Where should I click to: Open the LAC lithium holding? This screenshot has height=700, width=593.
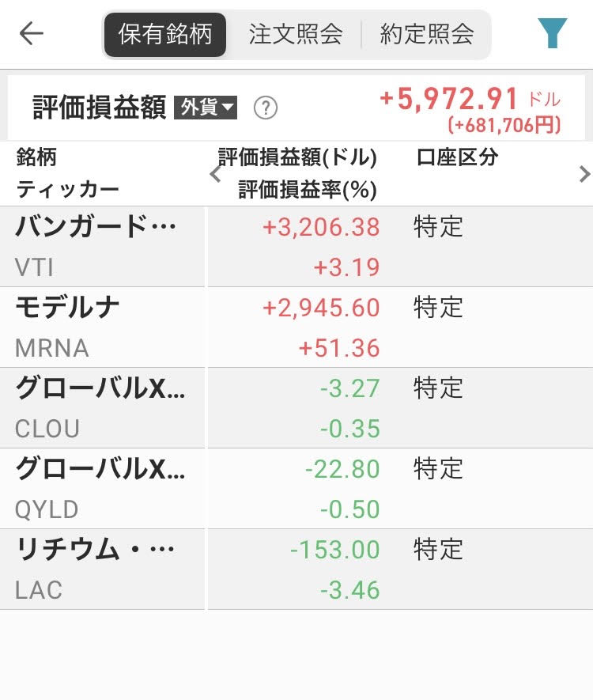[x=296, y=569]
